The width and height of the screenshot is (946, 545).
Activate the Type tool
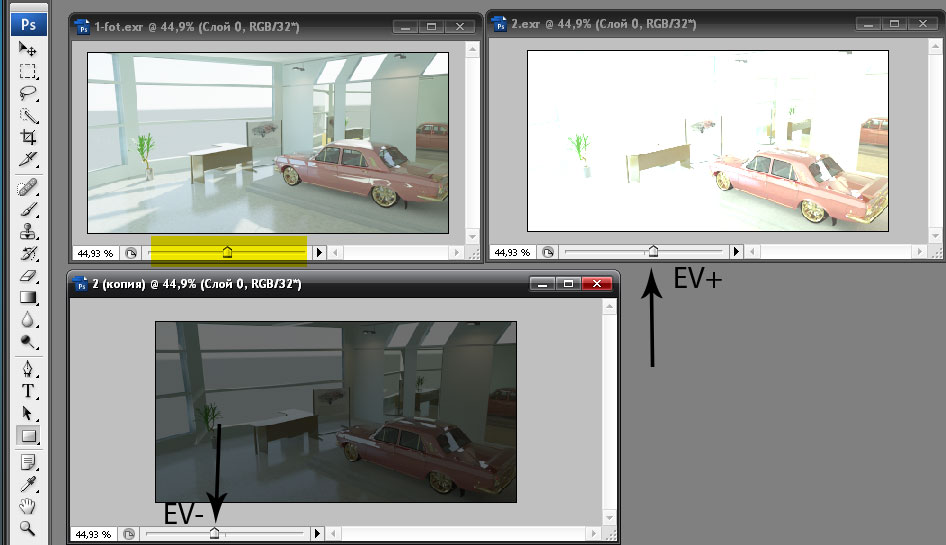click(29, 391)
